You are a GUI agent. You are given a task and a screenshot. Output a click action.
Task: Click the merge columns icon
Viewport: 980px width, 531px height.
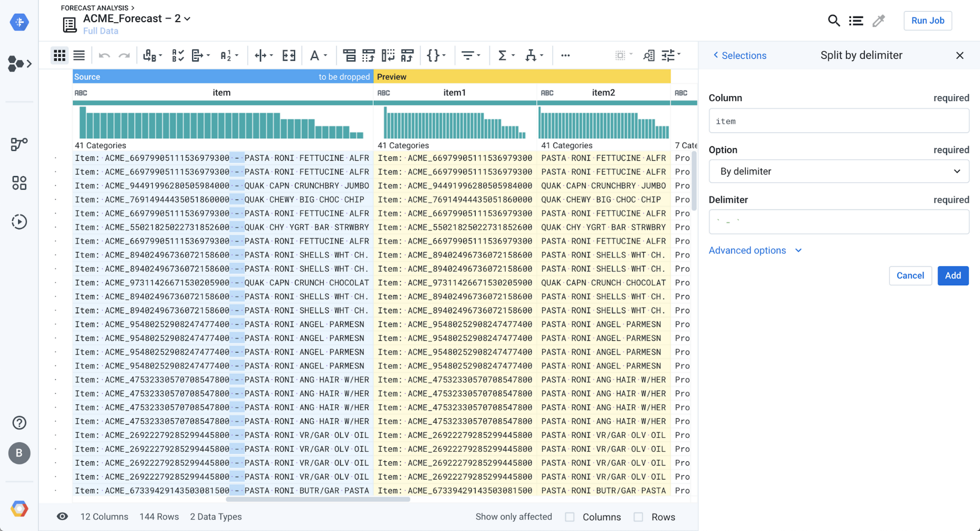289,55
